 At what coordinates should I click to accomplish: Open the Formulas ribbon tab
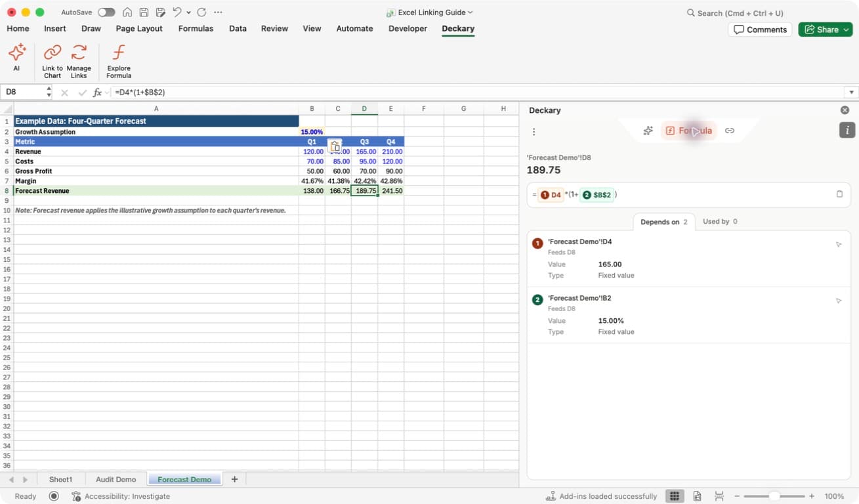pos(196,29)
